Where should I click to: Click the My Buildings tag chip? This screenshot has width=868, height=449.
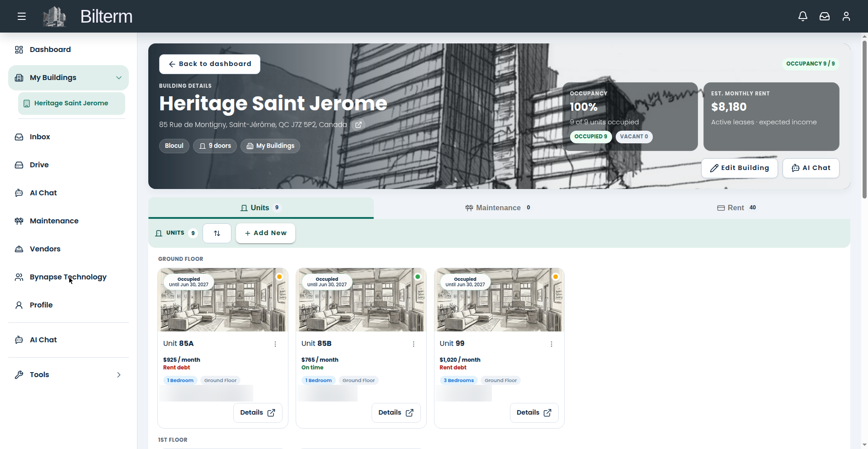click(270, 146)
